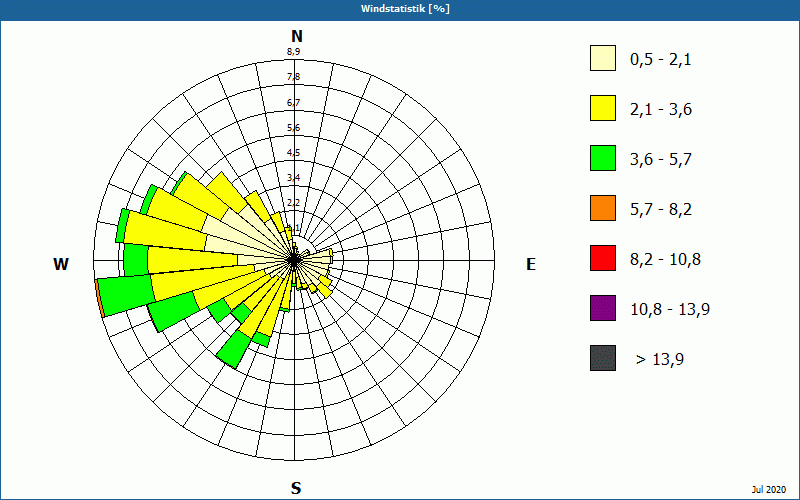Image resolution: width=800 pixels, height=500 pixels.
Task: Click the orange 5,7 - 8,2 legend swatch
Action: [603, 208]
